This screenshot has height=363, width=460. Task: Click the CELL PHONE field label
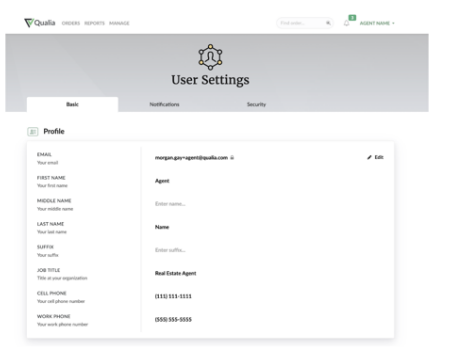click(52, 293)
